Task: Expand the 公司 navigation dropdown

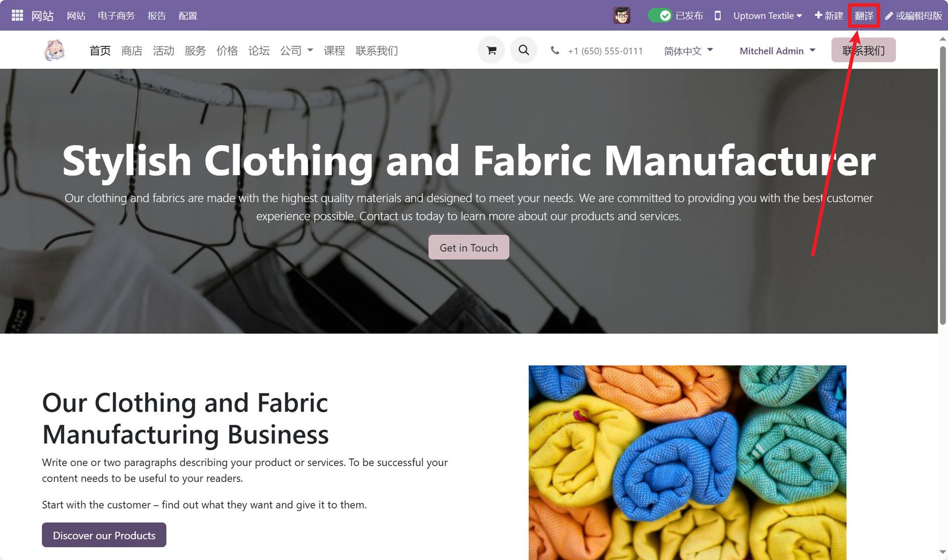Action: click(296, 50)
